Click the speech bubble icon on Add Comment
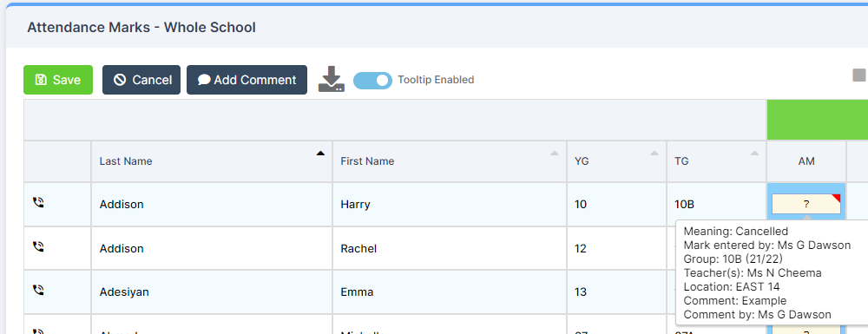 [x=204, y=80]
